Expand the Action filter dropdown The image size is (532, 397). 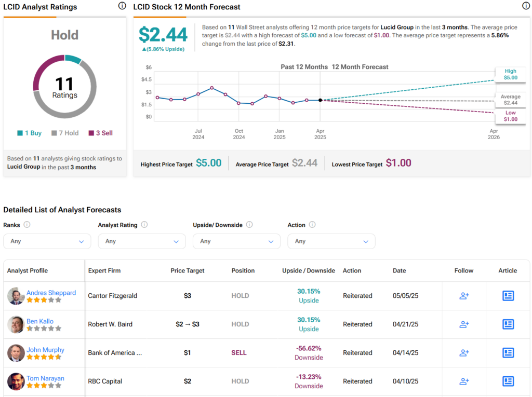click(x=331, y=241)
